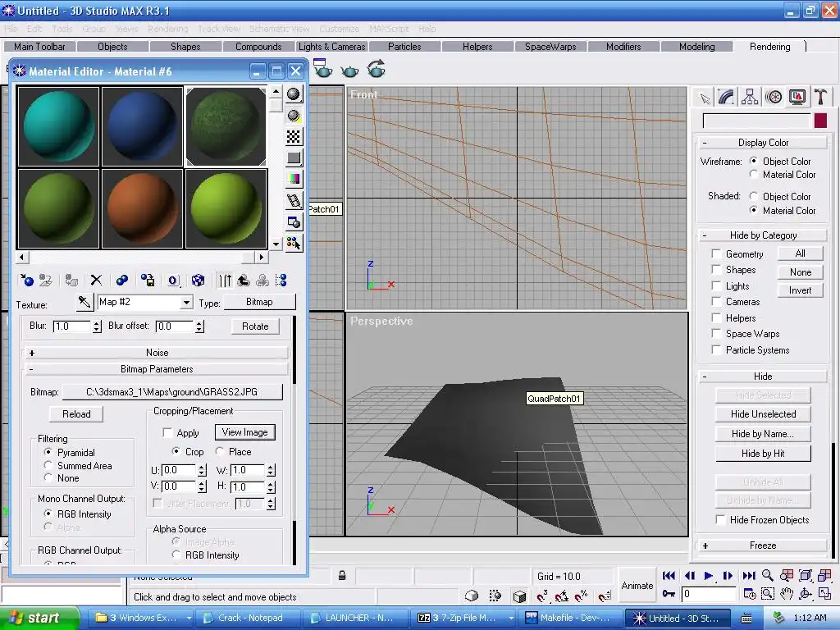840x630 pixels.
Task: Collapse the Hide by Category rollout
Action: [x=763, y=235]
